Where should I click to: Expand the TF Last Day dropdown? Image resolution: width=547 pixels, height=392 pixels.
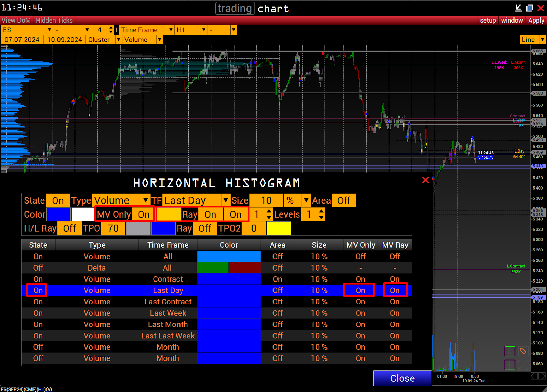[226, 200]
